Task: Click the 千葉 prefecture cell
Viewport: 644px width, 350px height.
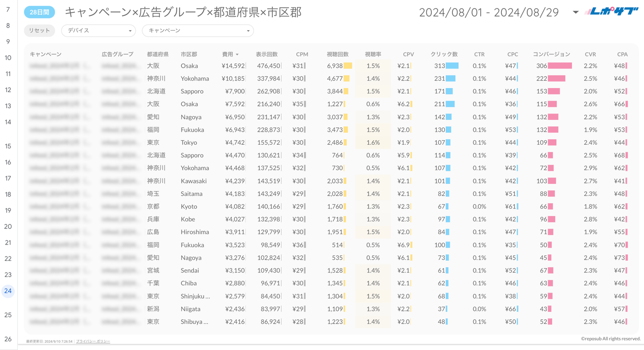Action: click(153, 284)
